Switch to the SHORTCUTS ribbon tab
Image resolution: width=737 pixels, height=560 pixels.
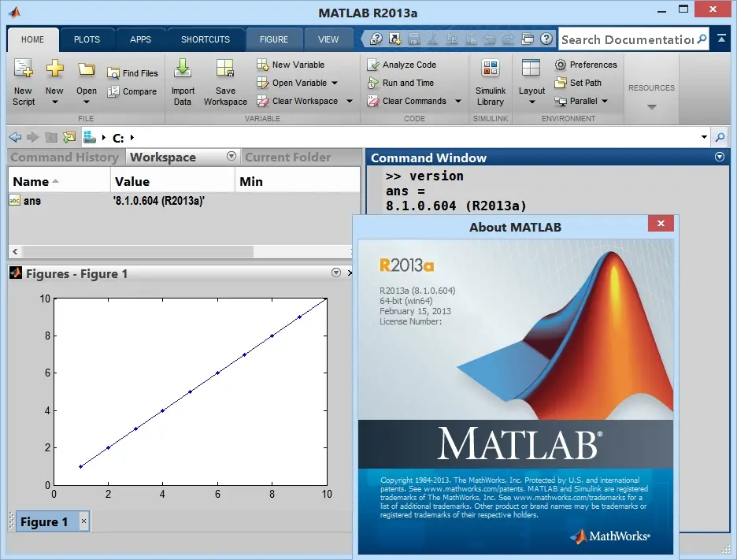coord(206,39)
